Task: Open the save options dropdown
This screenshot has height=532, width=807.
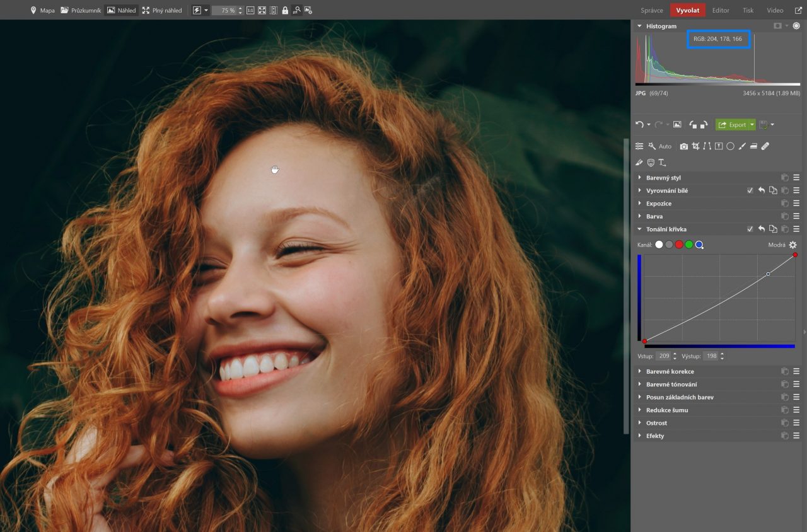Action: click(x=772, y=125)
